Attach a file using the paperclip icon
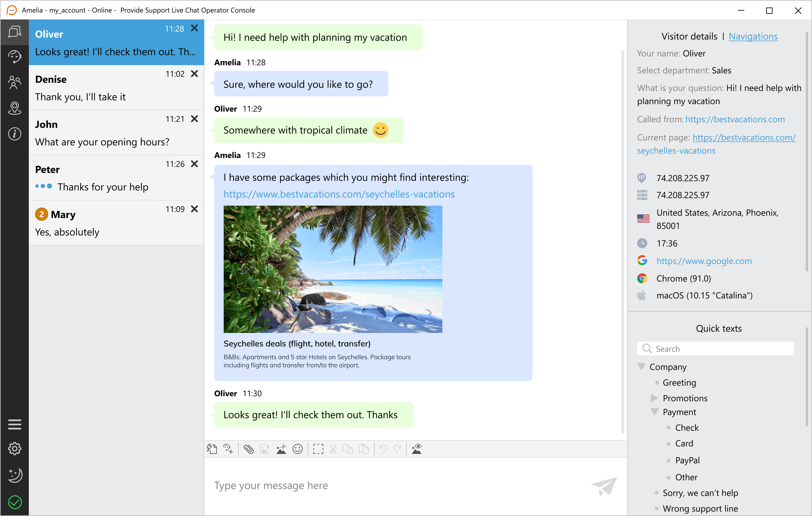Viewport: 812px width, 516px height. click(x=249, y=449)
